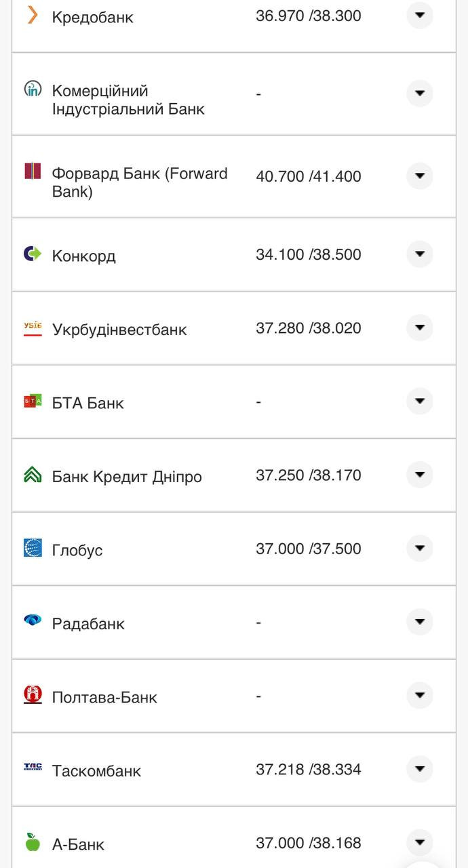Screen dimensions: 468x868
Task: Click the Кредобанк logo icon
Action: (x=31, y=15)
